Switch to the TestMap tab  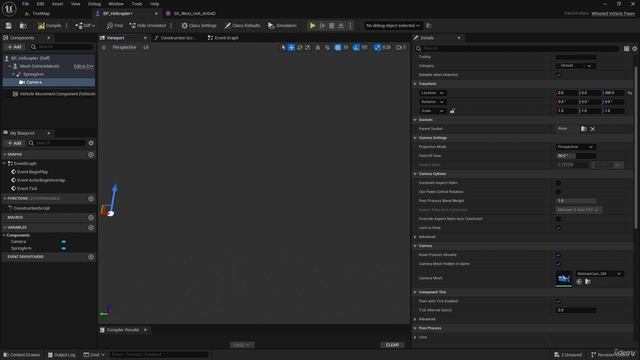click(x=41, y=13)
